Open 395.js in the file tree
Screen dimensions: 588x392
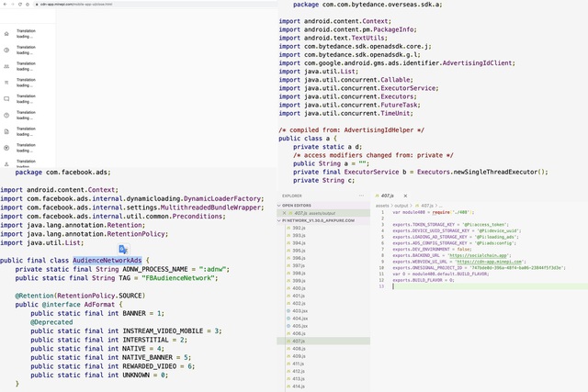click(299, 251)
